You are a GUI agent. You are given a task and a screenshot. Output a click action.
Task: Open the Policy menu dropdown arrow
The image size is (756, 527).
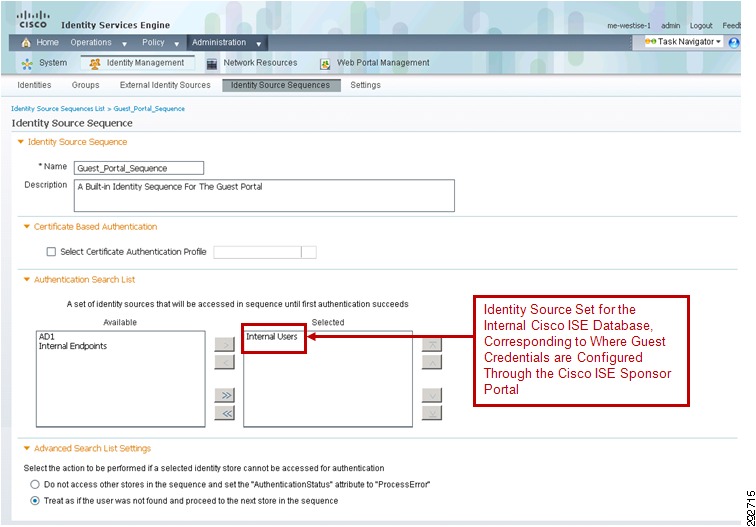pos(176,44)
